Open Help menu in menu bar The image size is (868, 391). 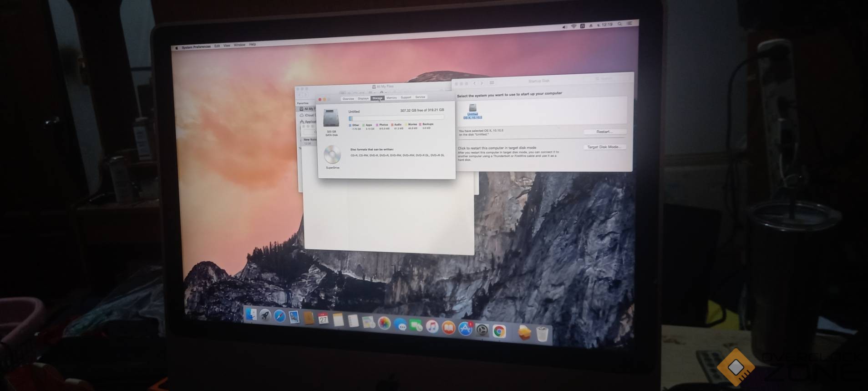point(253,45)
